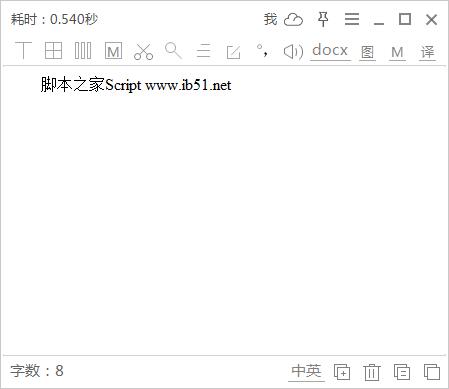Click the add-copy plus icon
This screenshot has height=389, width=449.
[342, 372]
